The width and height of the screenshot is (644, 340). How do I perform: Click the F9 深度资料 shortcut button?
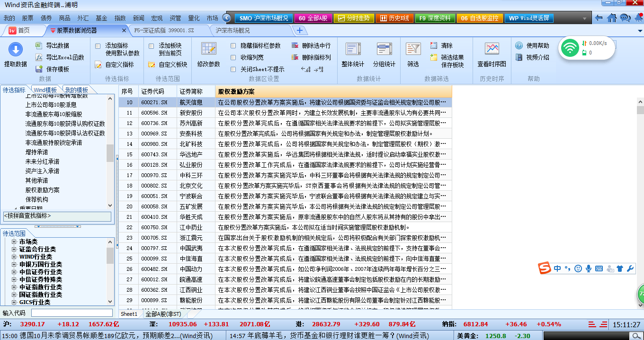[435, 18]
